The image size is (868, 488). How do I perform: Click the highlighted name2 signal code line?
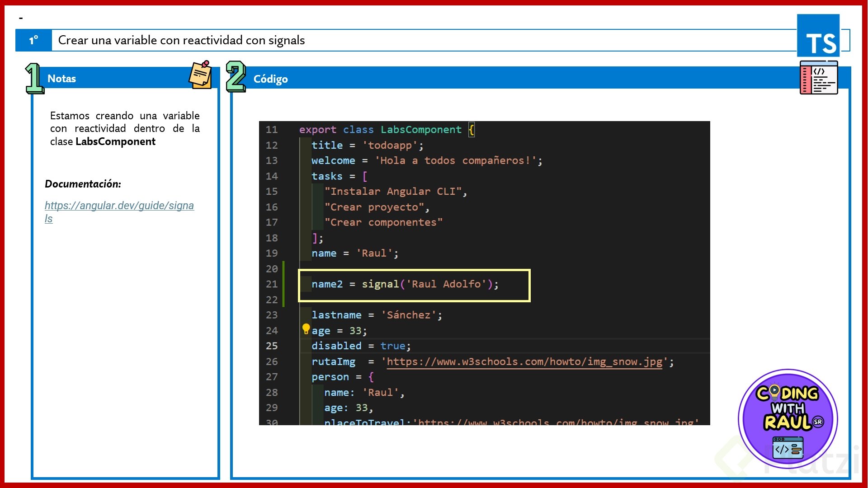click(405, 284)
